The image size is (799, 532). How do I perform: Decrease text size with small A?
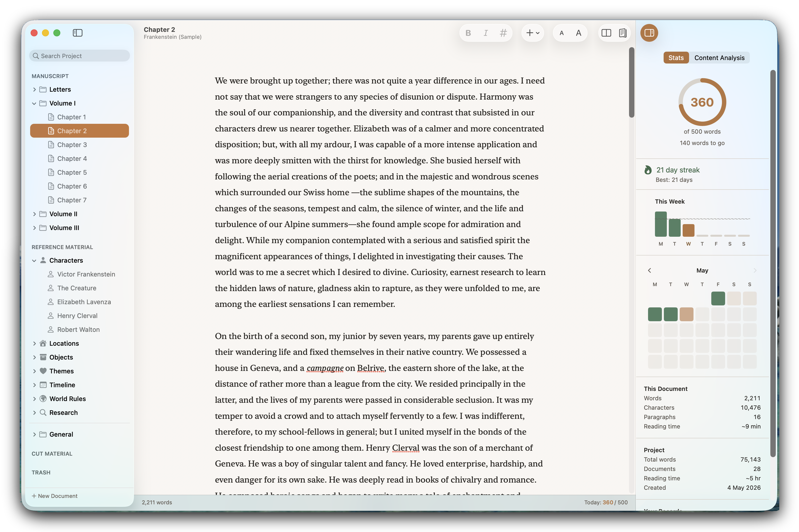(x=562, y=33)
